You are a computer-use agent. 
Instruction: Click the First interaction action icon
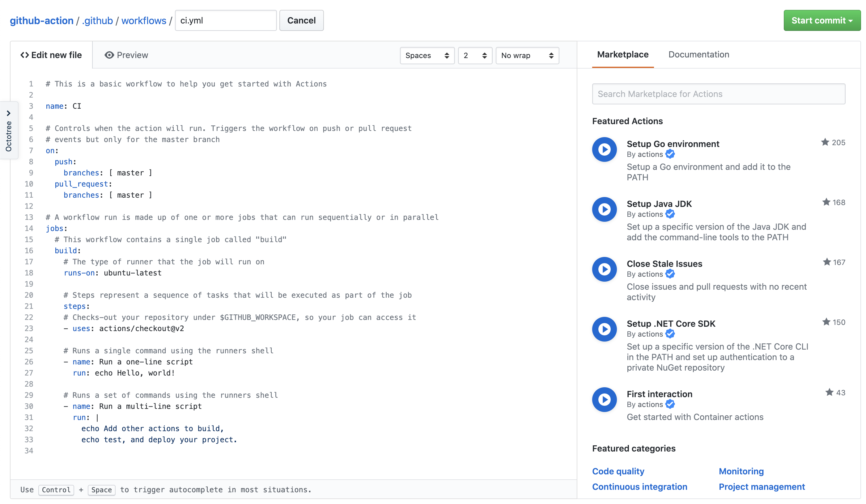tap(604, 400)
